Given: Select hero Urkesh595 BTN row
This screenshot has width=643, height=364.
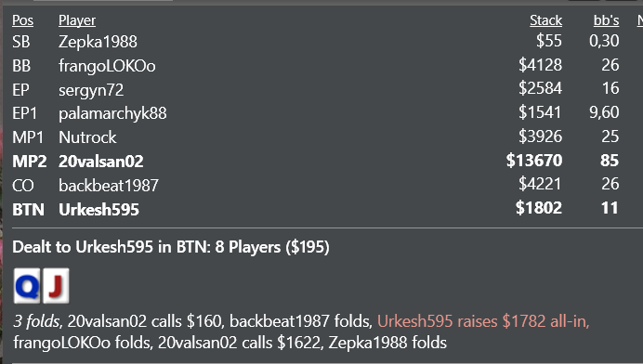Looking at the screenshot, I should (x=315, y=209).
